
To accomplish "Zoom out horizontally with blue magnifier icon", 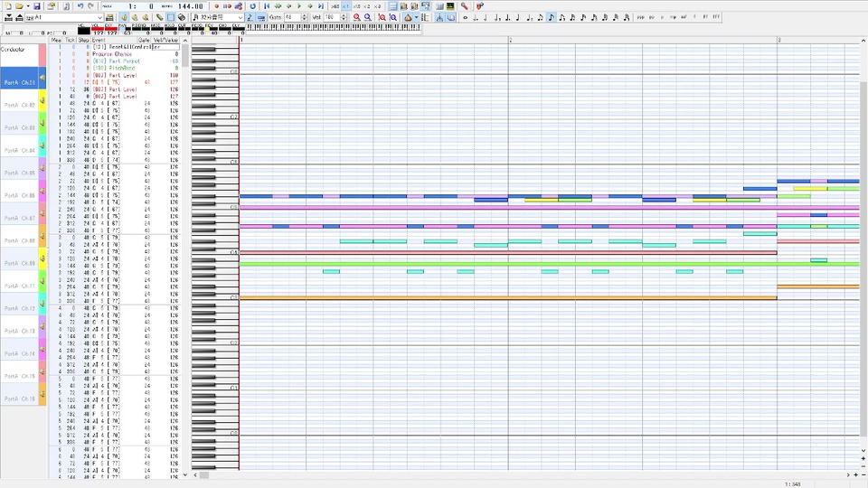I will coord(368,18).
